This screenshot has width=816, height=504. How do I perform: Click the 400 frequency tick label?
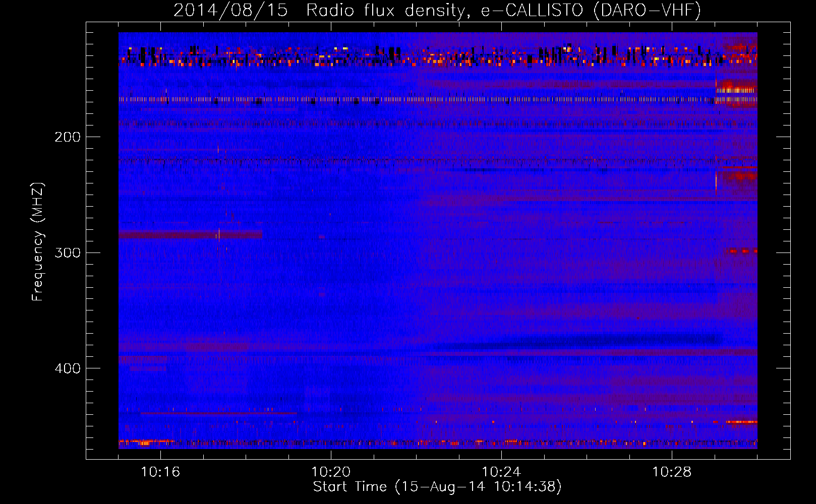pos(68,368)
